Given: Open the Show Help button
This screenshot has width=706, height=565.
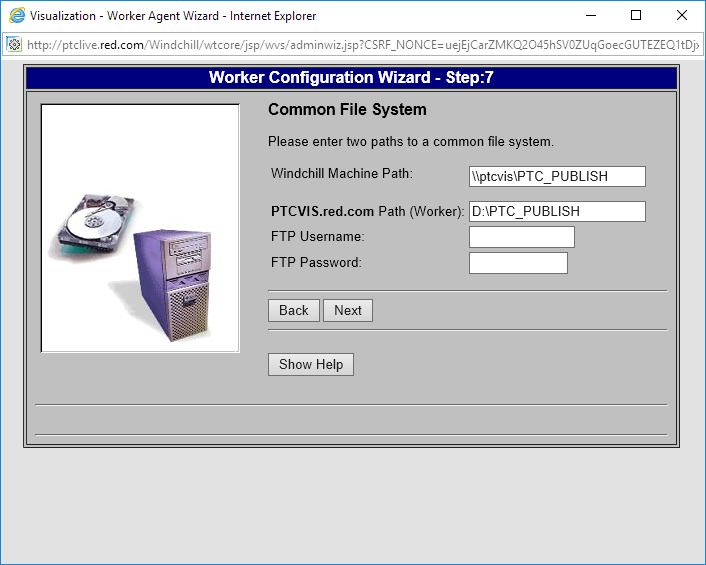Looking at the screenshot, I should tap(311, 364).
